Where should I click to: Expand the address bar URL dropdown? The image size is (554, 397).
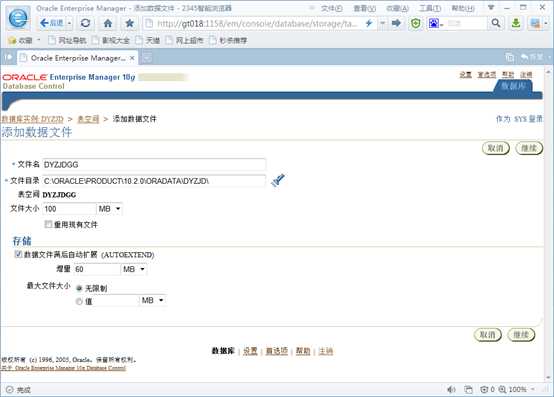(382, 23)
